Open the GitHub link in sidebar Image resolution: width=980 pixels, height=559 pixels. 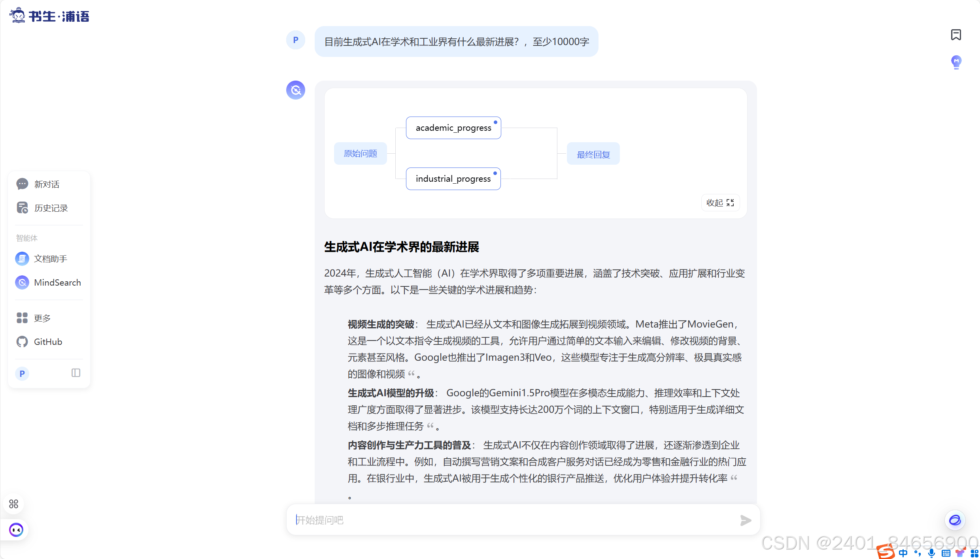click(x=48, y=342)
